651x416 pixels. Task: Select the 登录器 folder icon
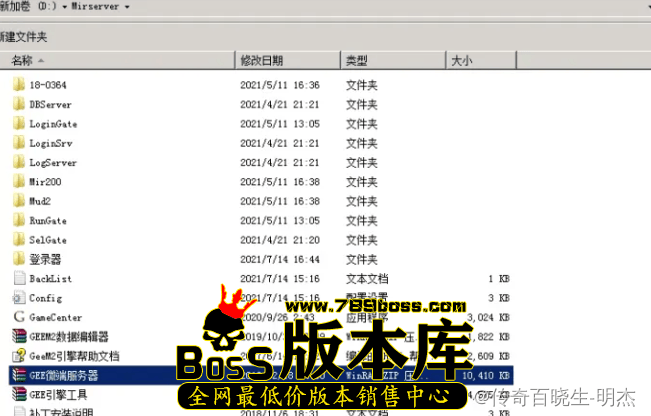pyautogui.click(x=18, y=259)
